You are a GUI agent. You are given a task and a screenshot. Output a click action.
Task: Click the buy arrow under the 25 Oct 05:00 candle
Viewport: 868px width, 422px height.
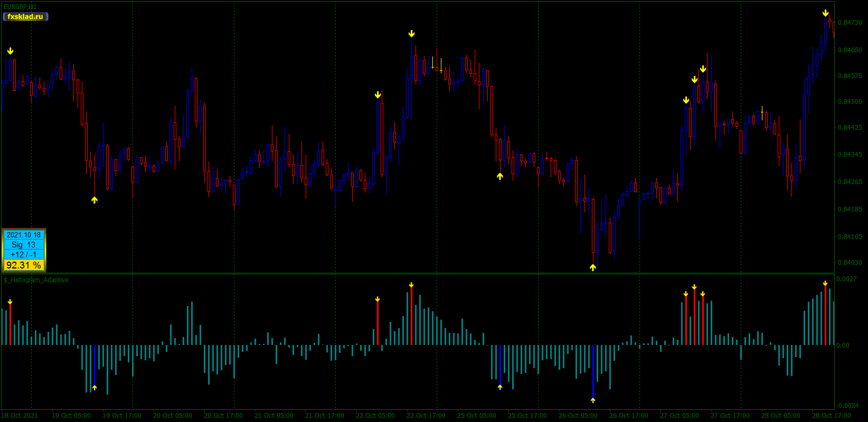pos(500,176)
